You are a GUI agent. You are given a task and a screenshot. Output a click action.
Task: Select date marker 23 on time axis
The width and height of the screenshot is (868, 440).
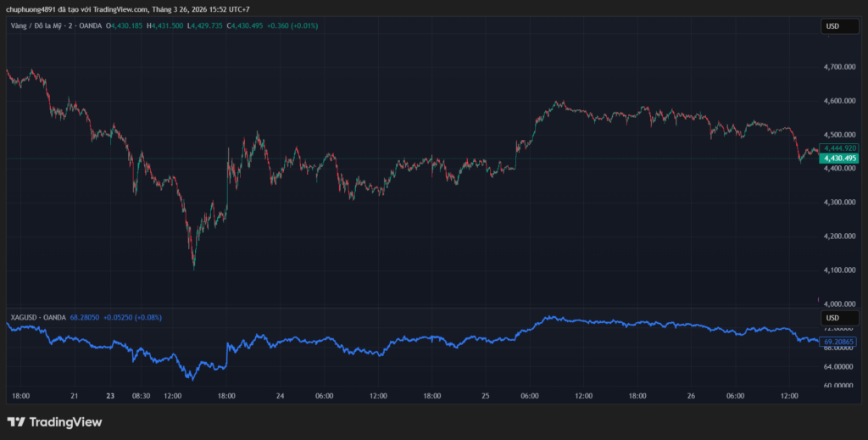pos(110,395)
